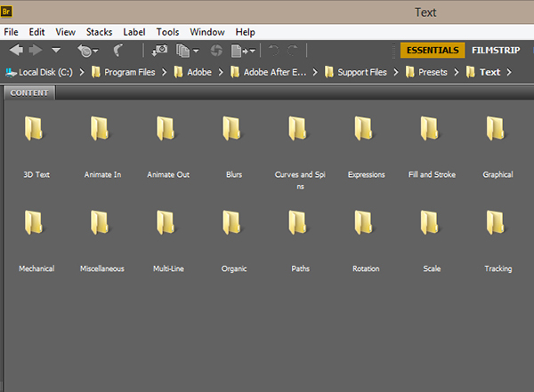The height and width of the screenshot is (392, 534).
Task: Click the Go back arrow icon
Action: pyautogui.click(x=16, y=51)
